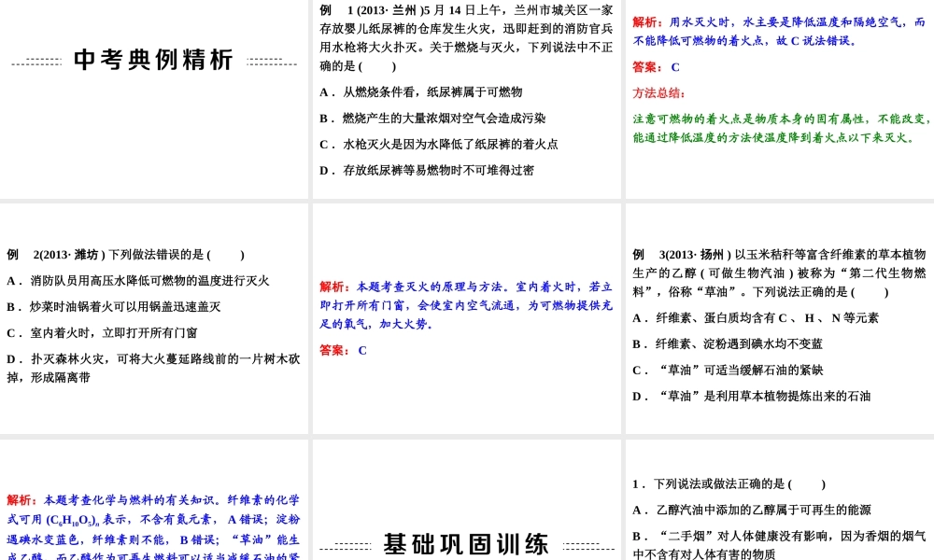Select option B 纤维素、淀粉遇到碘水均不变蓝
This screenshot has width=934, height=560.
[x=728, y=344]
